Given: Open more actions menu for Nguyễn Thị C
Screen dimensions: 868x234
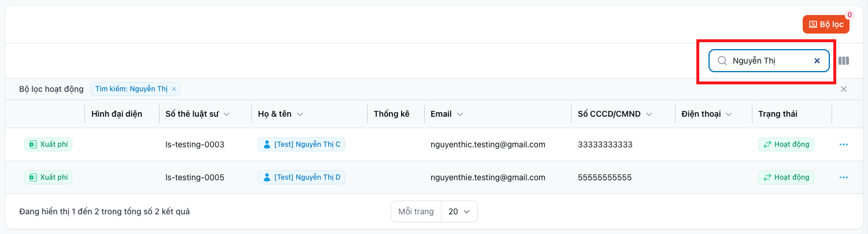Looking at the screenshot, I should point(843,144).
